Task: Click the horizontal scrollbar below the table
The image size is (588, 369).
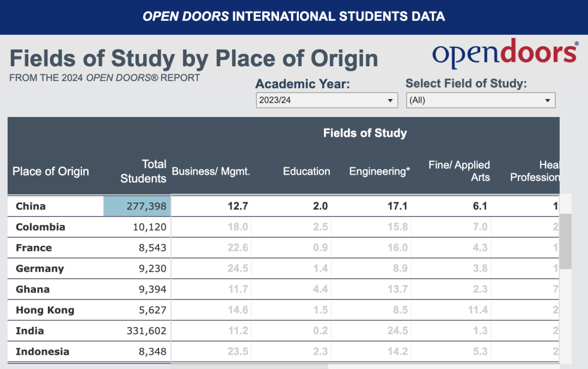Action: click(249, 366)
